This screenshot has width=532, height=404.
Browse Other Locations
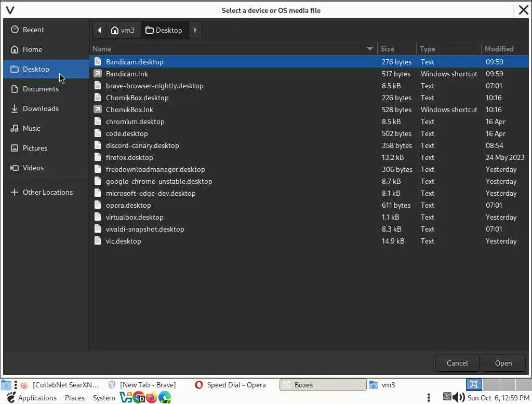point(46,192)
